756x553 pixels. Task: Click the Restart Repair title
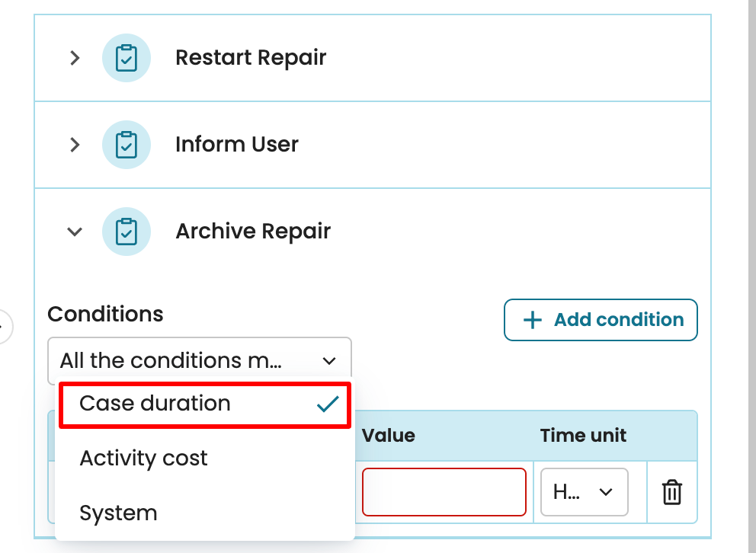(251, 58)
